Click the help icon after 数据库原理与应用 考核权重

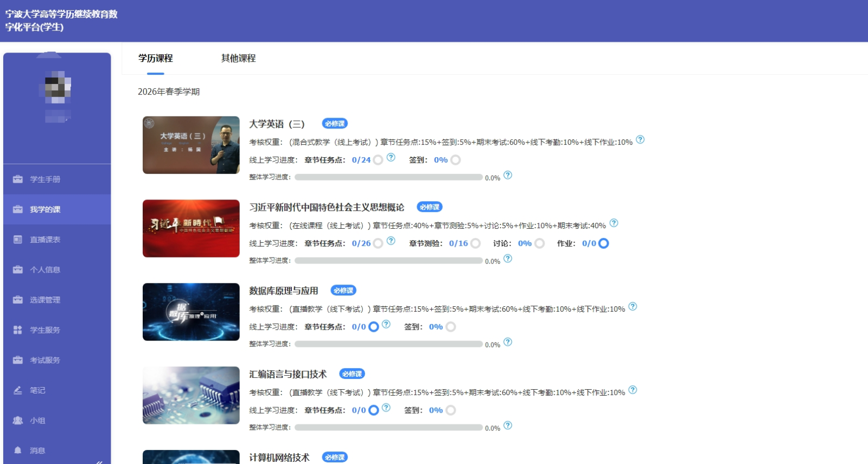click(633, 307)
